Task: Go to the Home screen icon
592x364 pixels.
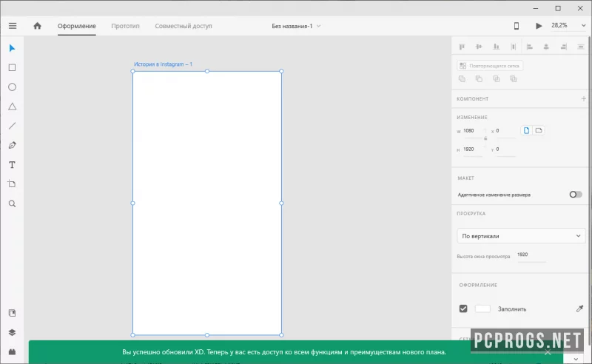Action: pos(37,26)
